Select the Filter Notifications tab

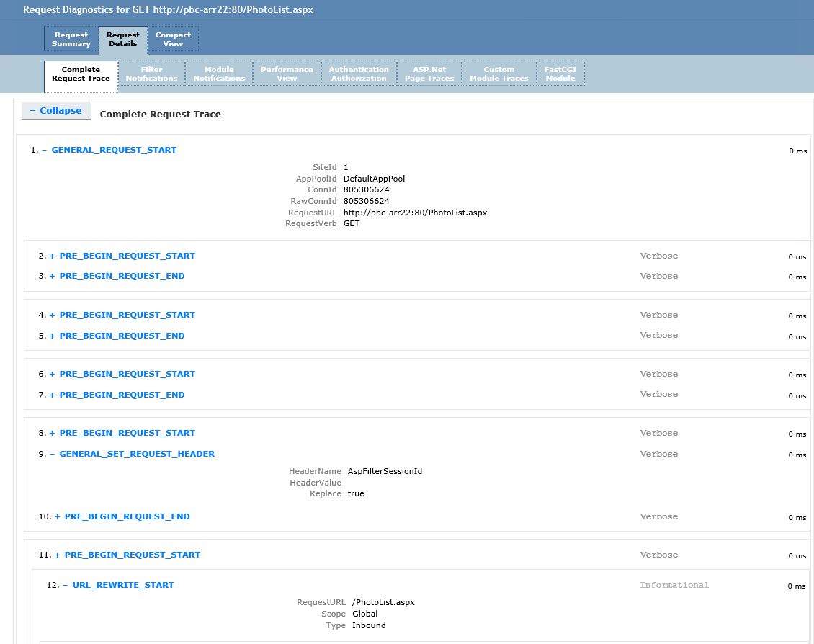pos(151,74)
